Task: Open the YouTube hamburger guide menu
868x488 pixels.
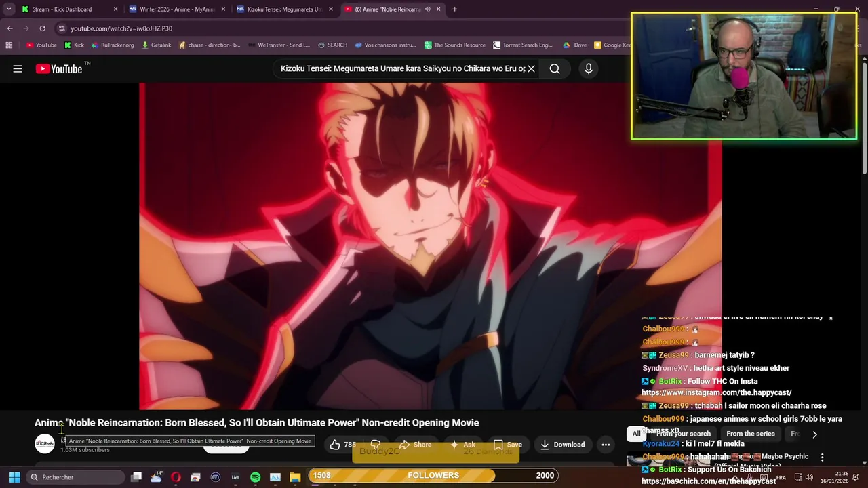Action: (18, 68)
